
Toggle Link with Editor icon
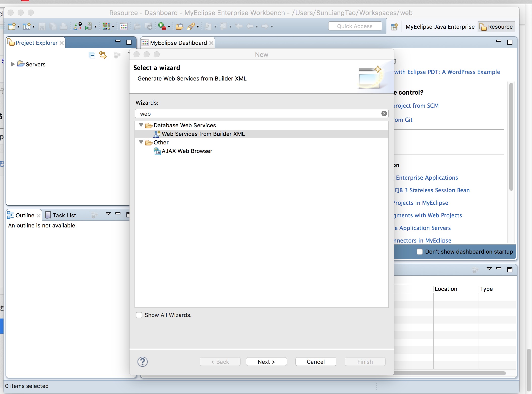click(103, 55)
